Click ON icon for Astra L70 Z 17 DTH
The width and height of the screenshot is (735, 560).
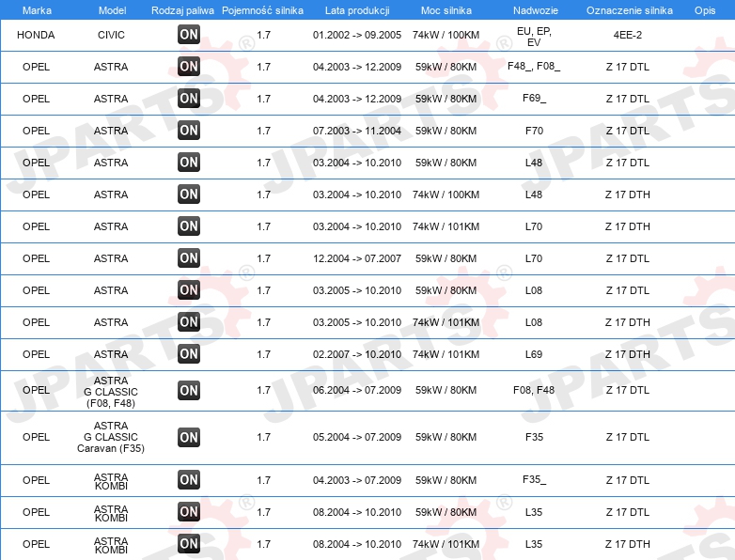(x=189, y=226)
